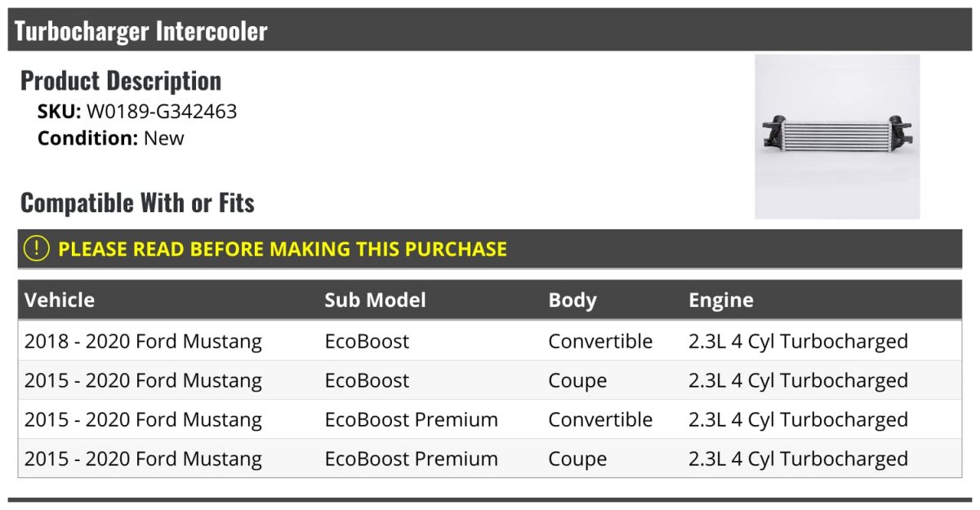
Task: Click the 2.3L engine cell in the first row
Action: click(798, 341)
